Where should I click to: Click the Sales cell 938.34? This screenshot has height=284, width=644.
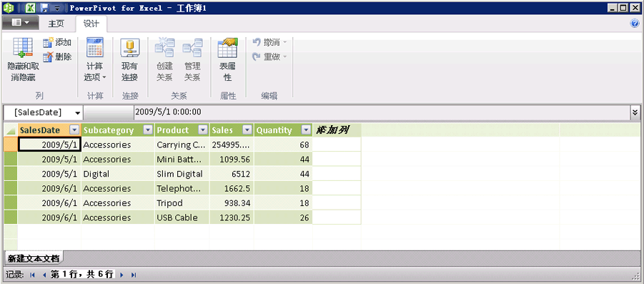(x=232, y=203)
